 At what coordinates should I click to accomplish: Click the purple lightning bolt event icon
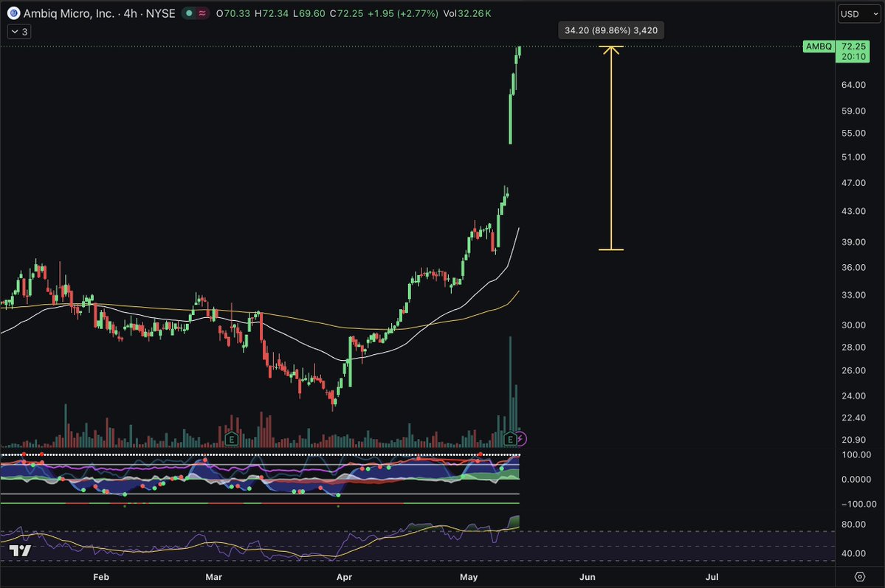click(x=521, y=438)
